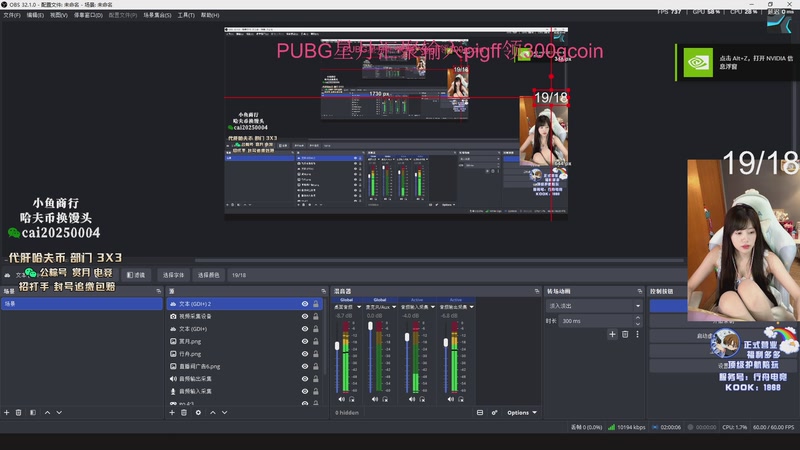This screenshot has height=450, width=800.
Task: Open 麦克风/Aux channel dropdown arrow
Action: click(x=394, y=307)
